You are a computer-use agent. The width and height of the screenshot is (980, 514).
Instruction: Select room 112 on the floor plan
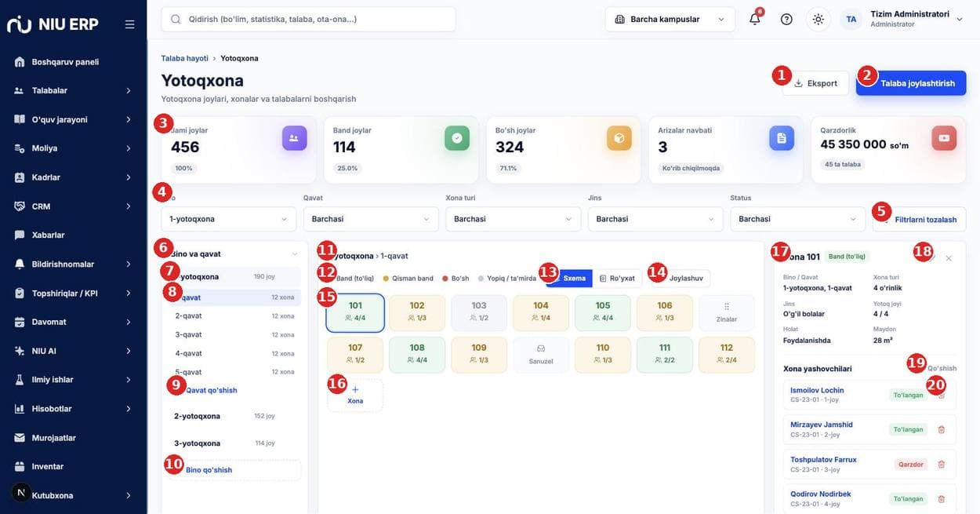(727, 355)
